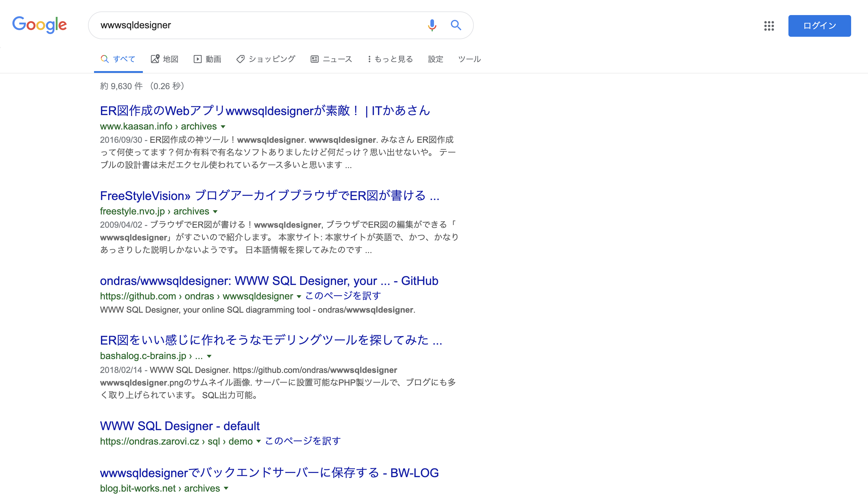
Task: Translate the GitHub result via このページを訳す
Action: pos(343,296)
